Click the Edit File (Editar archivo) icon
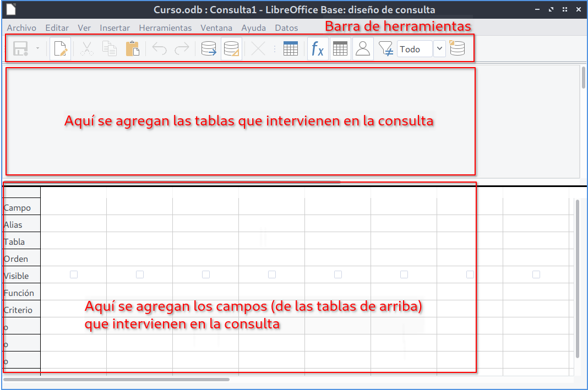The height and width of the screenshot is (390, 588). click(60, 49)
